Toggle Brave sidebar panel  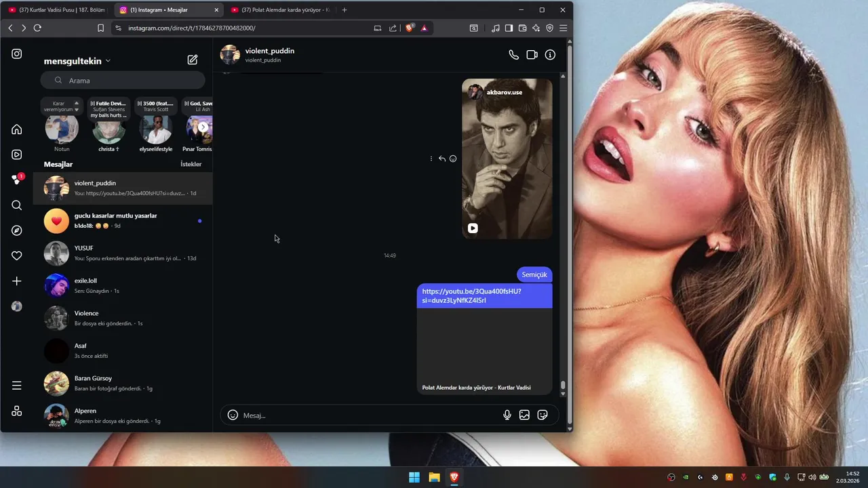509,28
